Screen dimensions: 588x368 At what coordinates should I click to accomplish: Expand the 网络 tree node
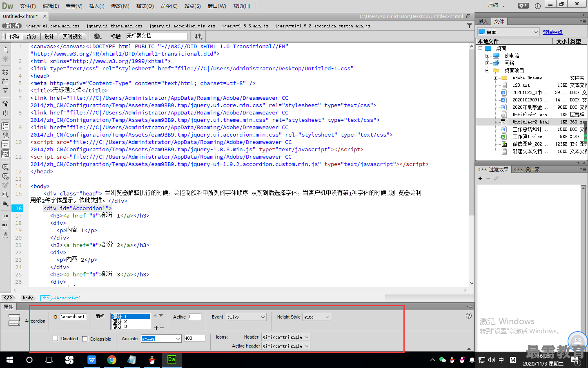(487, 63)
